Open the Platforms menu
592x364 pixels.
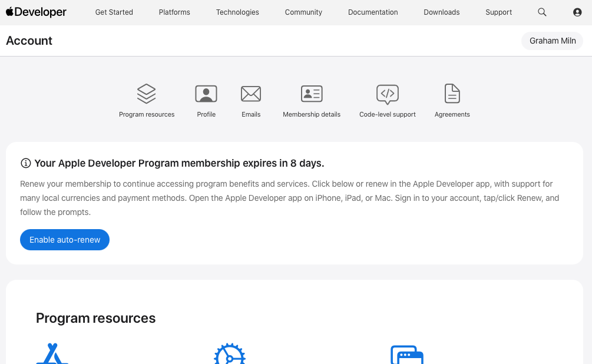coord(174,12)
